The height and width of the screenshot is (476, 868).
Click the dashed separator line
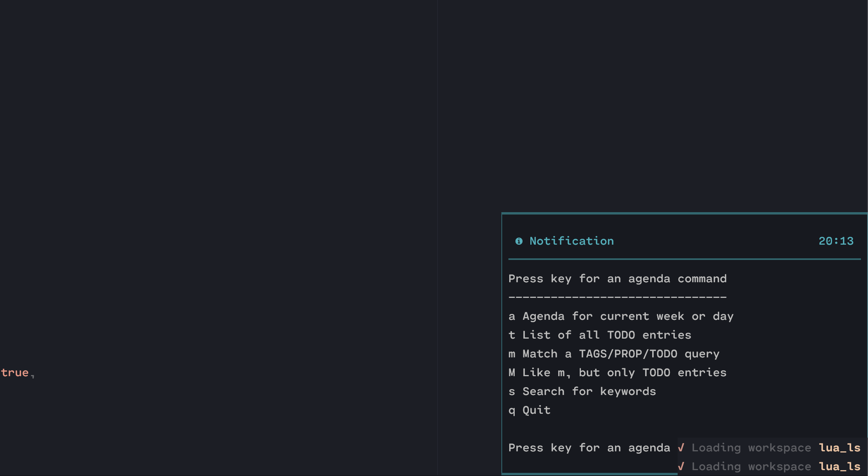[617, 297]
